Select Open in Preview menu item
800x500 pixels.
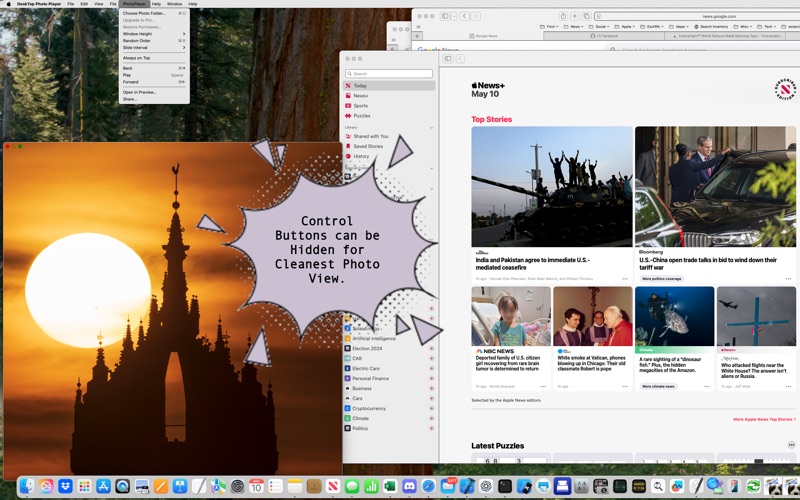pyautogui.click(x=154, y=92)
